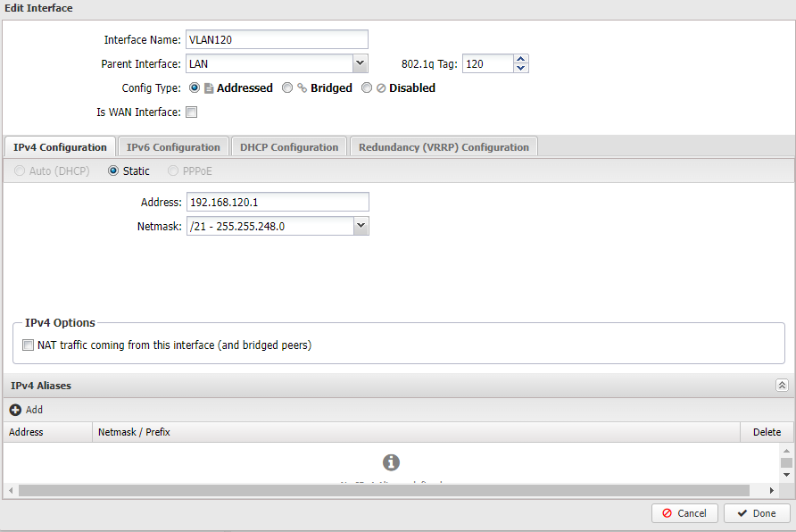Click the info icon in empty aliases area
This screenshot has height=532, width=796.
click(391, 462)
